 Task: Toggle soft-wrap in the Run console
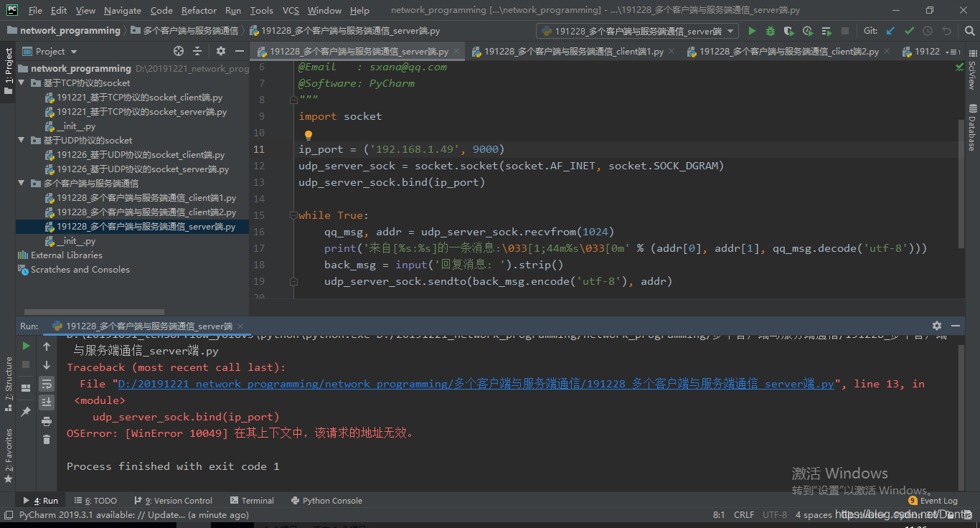coord(47,385)
